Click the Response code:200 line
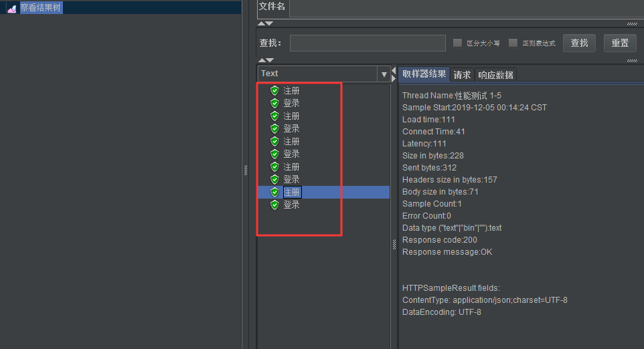 pos(439,240)
